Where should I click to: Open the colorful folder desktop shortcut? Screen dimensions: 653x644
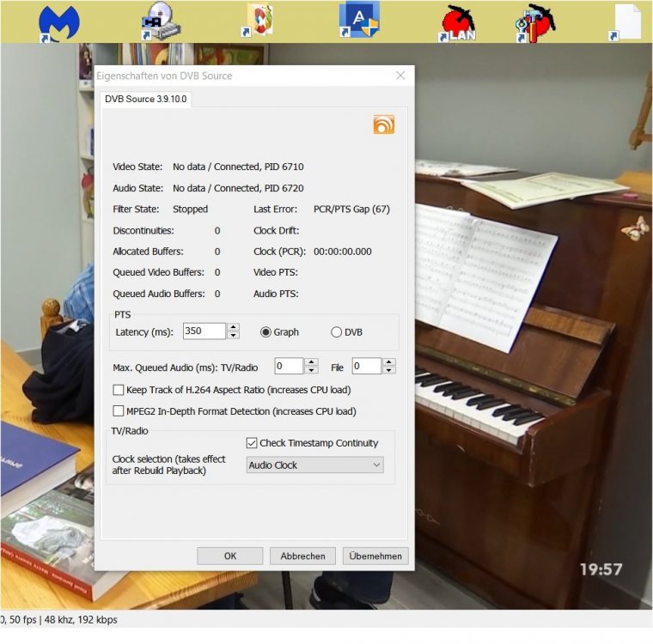coord(259,21)
